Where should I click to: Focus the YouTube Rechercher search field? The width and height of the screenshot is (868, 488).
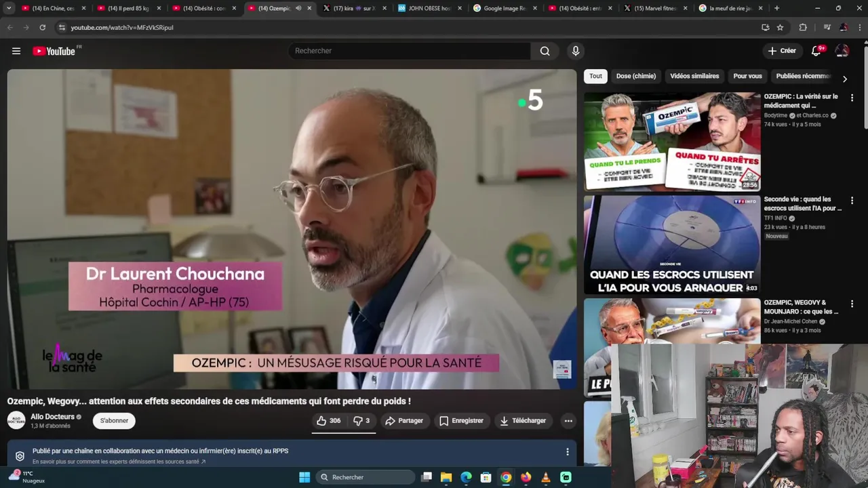coord(410,51)
